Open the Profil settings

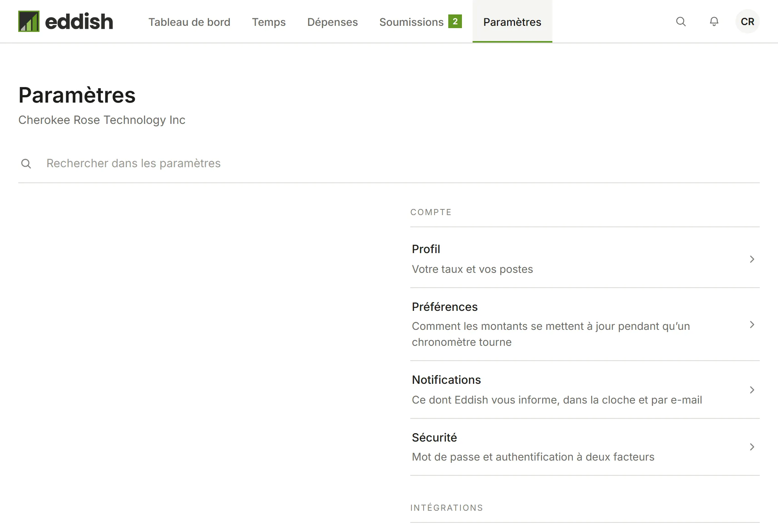585,259
